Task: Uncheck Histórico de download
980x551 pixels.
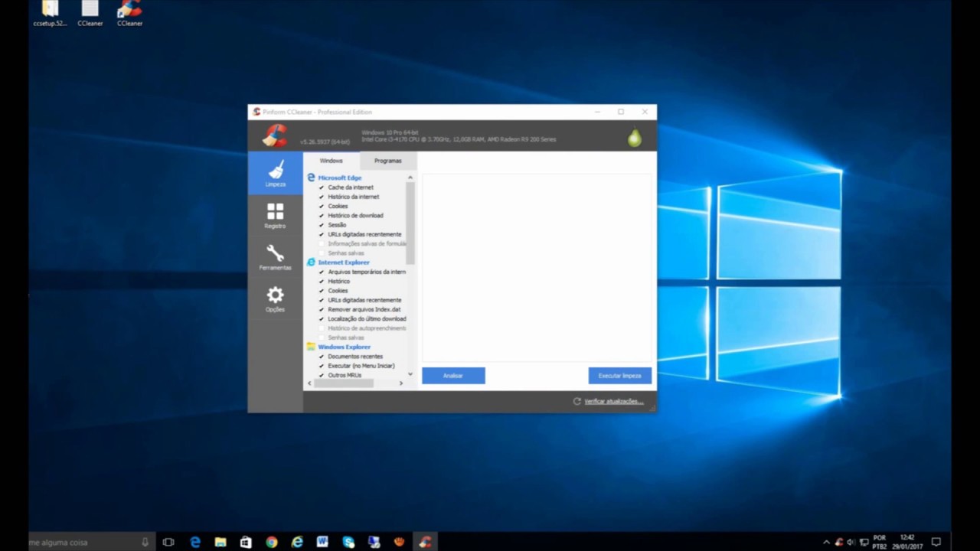Action: pos(322,216)
